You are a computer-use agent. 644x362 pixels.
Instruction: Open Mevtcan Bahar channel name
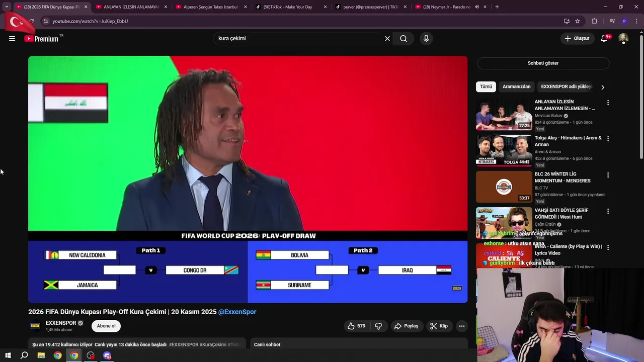coord(548,116)
